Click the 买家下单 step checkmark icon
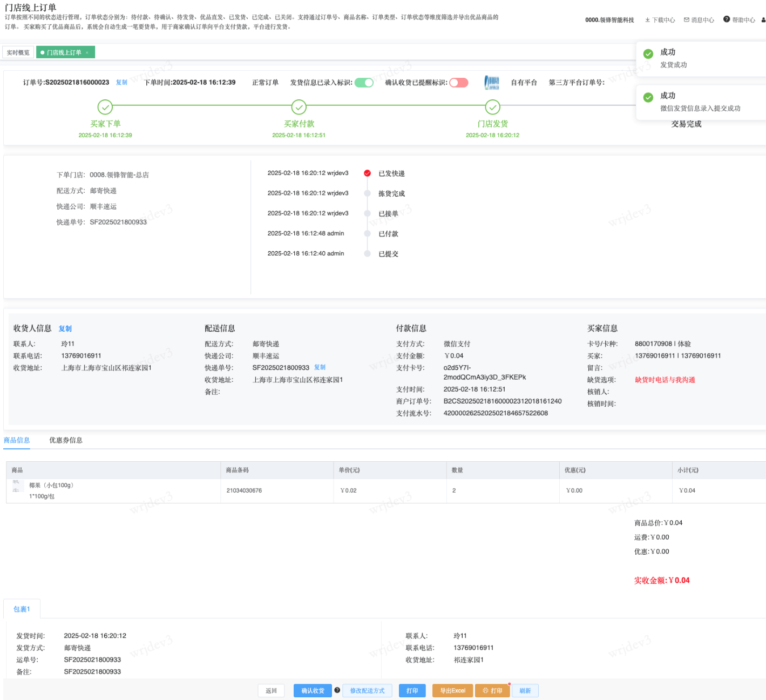Viewport: 766px width, 700px height. pyautogui.click(x=105, y=107)
